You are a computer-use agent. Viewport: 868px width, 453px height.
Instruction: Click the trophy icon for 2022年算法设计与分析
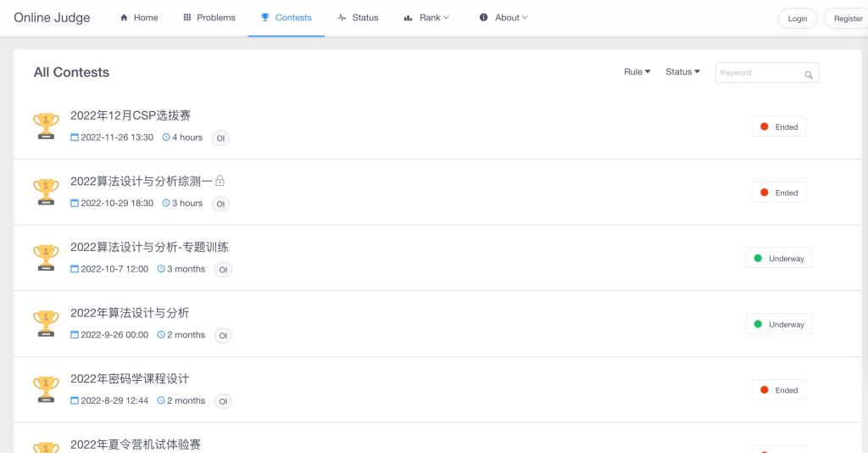pyautogui.click(x=46, y=323)
